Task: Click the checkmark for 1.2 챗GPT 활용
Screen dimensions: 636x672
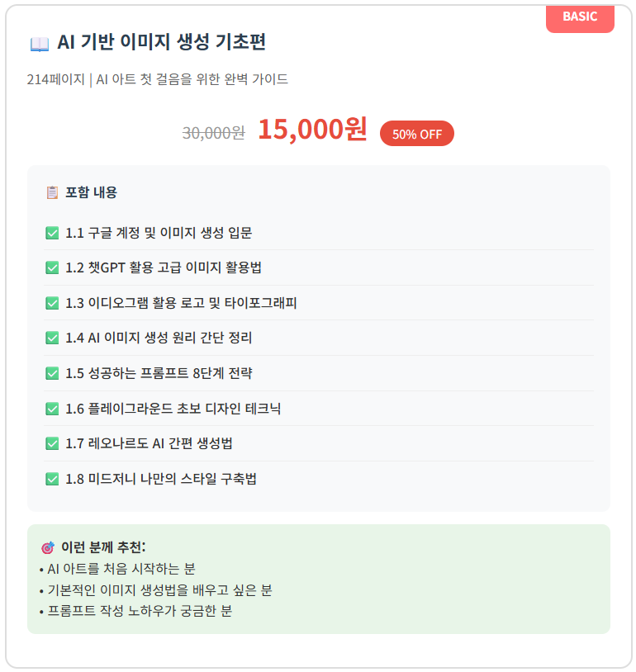Action: (x=52, y=267)
